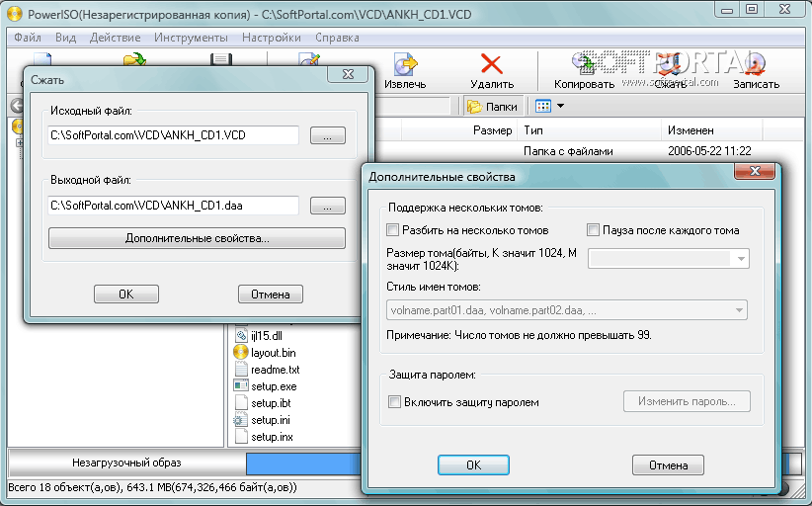The width and height of the screenshot is (812, 506).
Task: Click the output file path field
Action: click(174, 206)
